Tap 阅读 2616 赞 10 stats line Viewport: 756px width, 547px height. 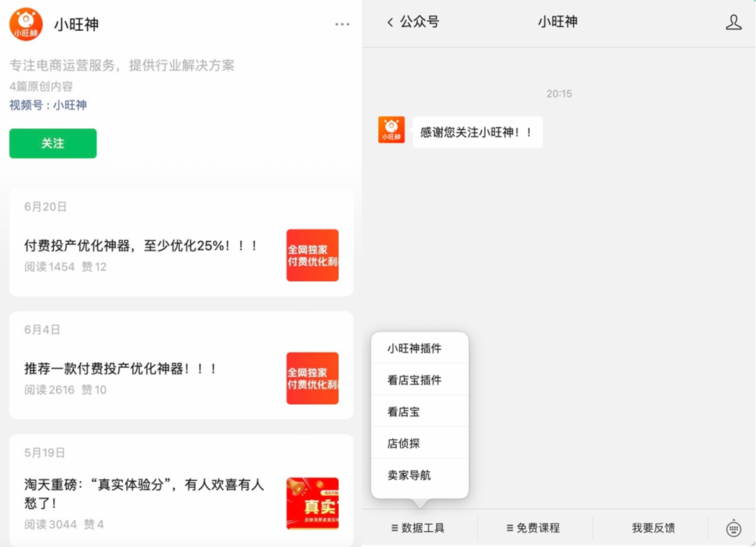coord(66,389)
